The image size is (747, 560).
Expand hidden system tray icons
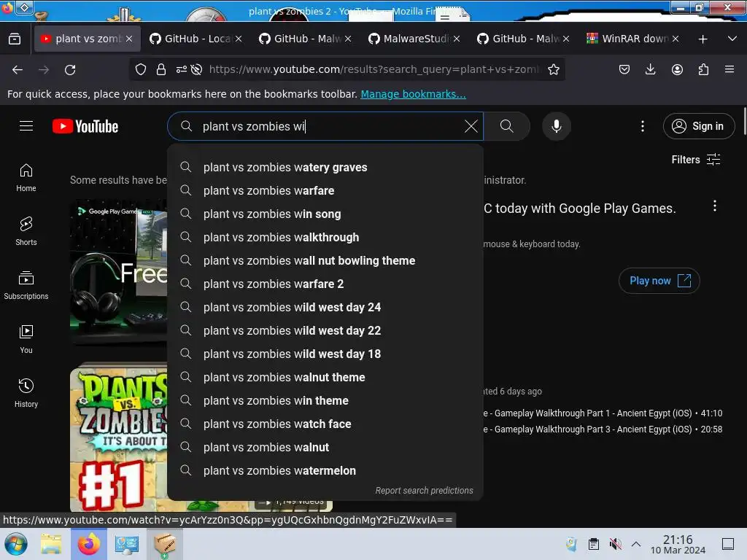(636, 544)
